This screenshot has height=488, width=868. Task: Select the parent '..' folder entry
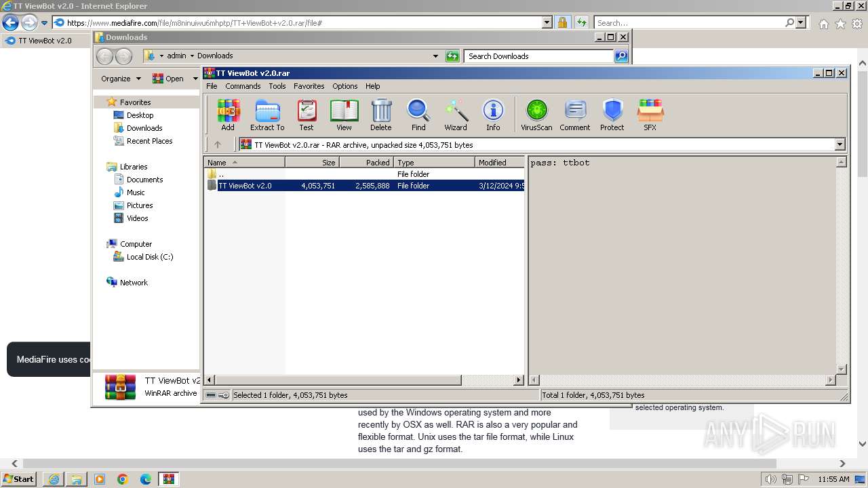(365, 174)
